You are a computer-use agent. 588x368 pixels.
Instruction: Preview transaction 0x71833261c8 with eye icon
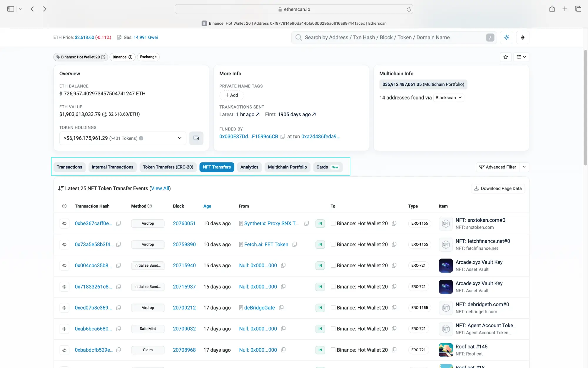[64, 287]
